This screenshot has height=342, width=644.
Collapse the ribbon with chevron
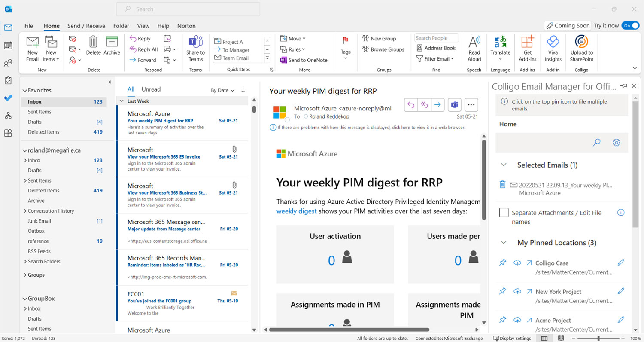point(635,68)
